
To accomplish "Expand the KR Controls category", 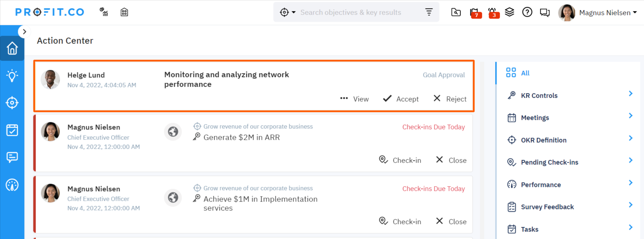I will click(x=569, y=96).
